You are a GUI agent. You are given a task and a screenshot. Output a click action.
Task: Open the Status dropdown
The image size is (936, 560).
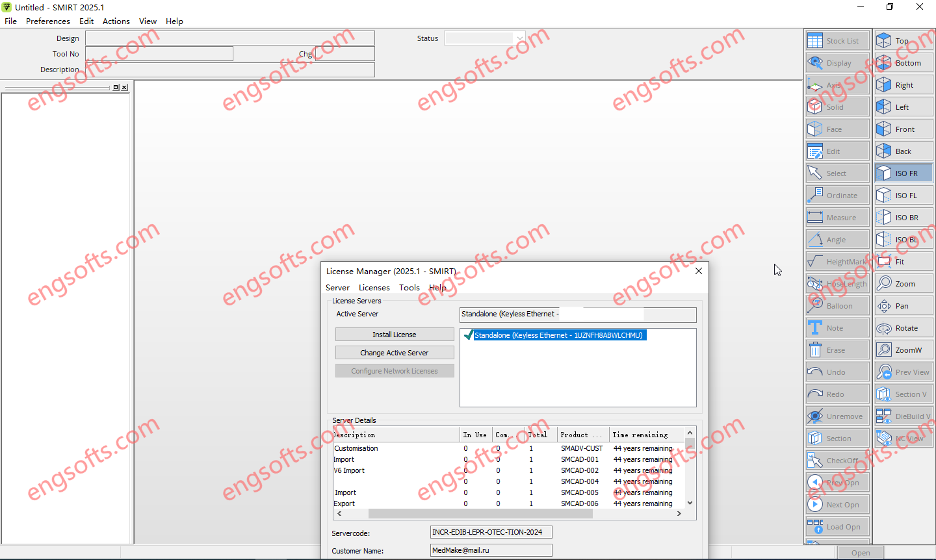coord(485,38)
